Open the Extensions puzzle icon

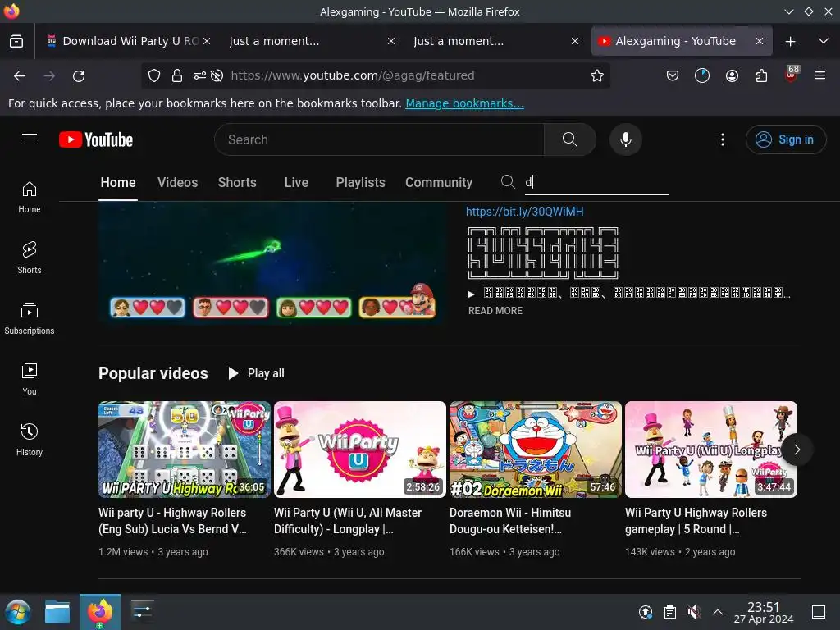click(x=761, y=76)
